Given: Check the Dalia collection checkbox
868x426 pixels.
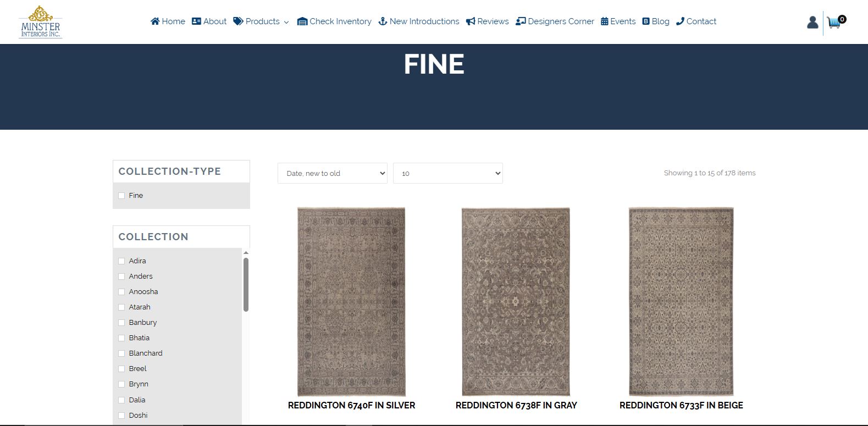Looking at the screenshot, I should click(x=121, y=400).
